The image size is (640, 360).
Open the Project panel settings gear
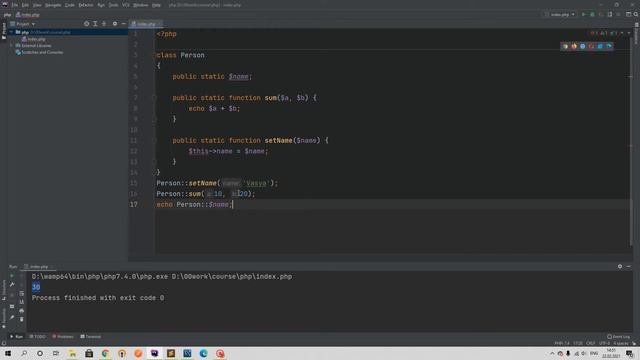(x=115, y=24)
